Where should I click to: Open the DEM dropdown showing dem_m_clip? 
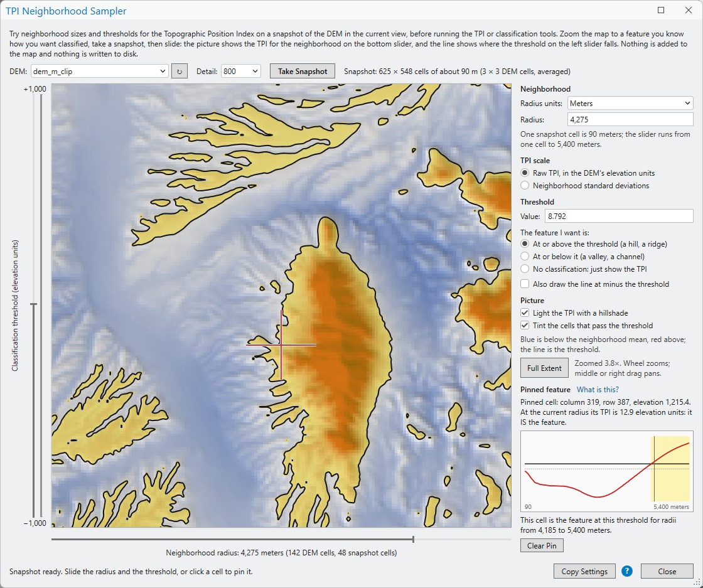point(100,72)
